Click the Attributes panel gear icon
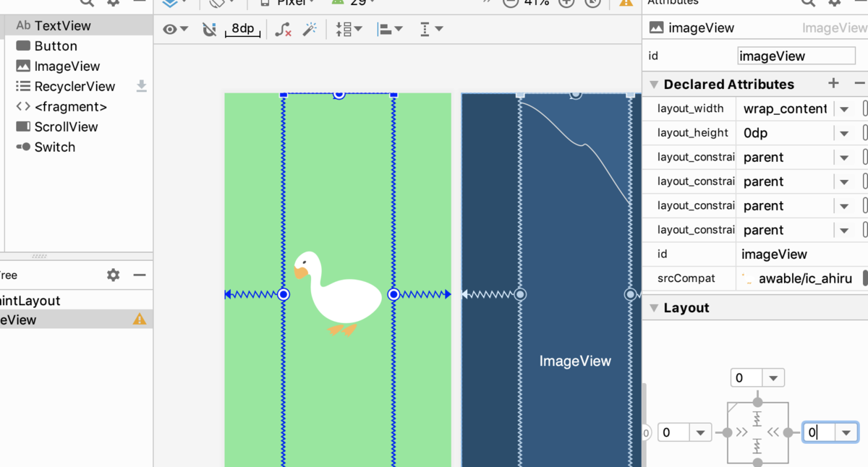The height and width of the screenshot is (467, 868). (x=834, y=3)
